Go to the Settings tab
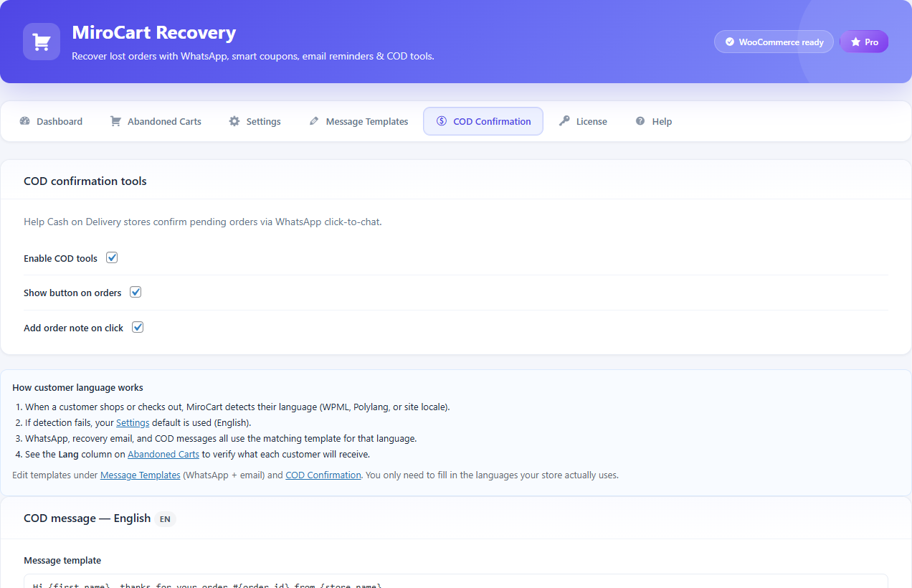This screenshot has width=912, height=588. pyautogui.click(x=255, y=121)
